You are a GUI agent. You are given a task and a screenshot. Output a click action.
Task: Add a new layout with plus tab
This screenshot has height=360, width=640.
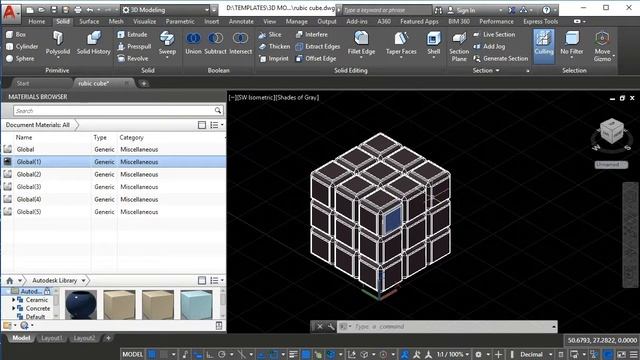(x=108, y=338)
